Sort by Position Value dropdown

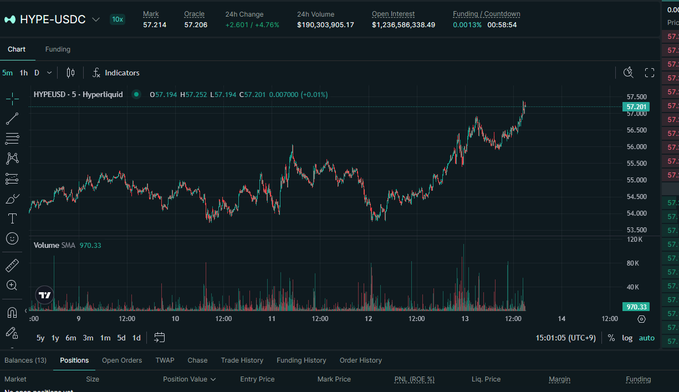point(189,379)
